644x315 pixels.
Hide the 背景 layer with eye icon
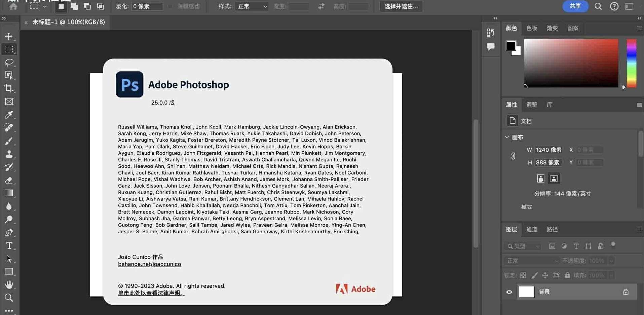click(x=509, y=292)
